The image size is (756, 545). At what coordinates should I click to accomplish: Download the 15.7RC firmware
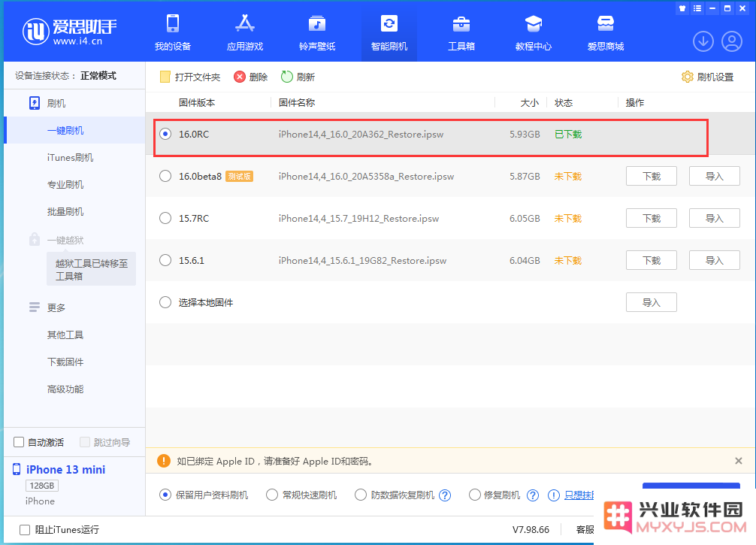(652, 218)
